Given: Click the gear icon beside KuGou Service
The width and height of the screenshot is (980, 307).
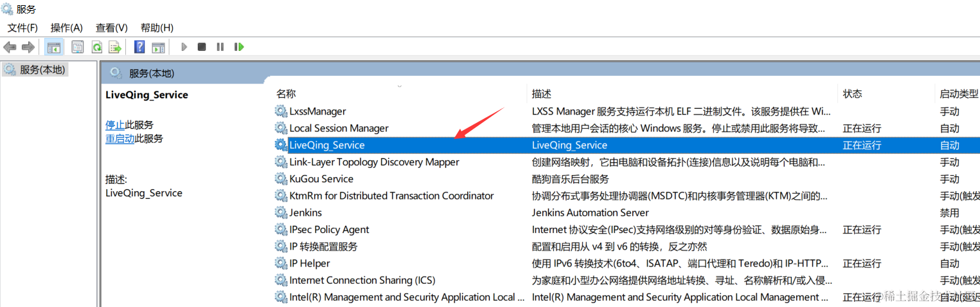Looking at the screenshot, I should 281,179.
